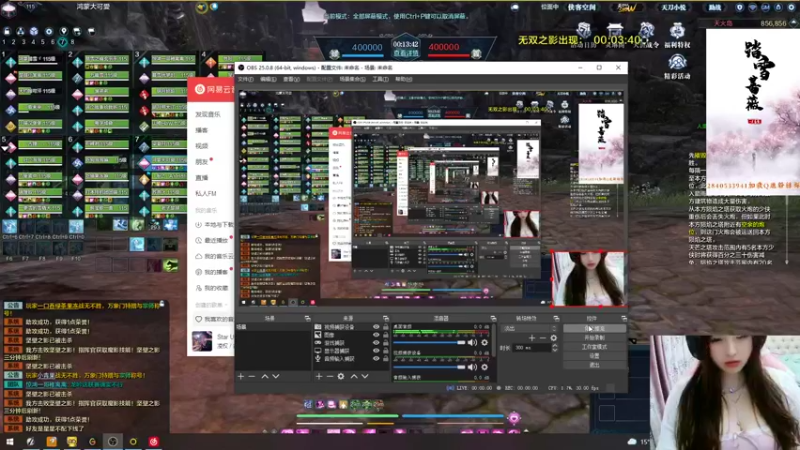Open the Tools menu in OBS

pos(380,79)
